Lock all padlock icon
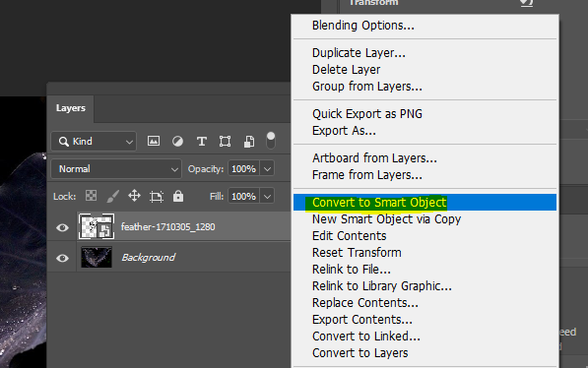This screenshot has height=368, width=588. pyautogui.click(x=178, y=196)
